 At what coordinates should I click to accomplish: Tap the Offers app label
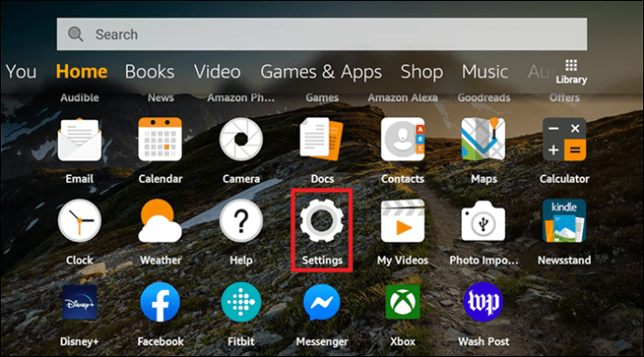point(565,97)
